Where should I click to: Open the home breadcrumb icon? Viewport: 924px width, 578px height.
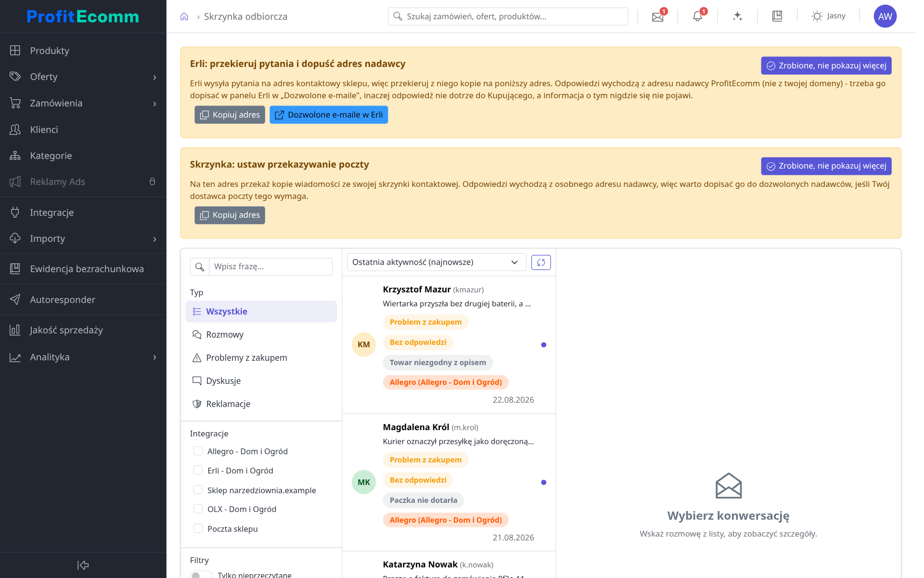[184, 16]
